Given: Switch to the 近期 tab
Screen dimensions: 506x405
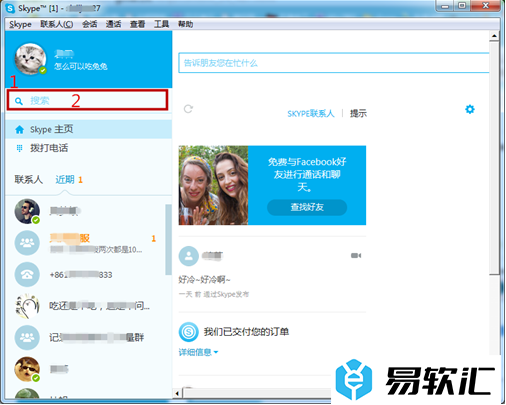Looking at the screenshot, I should point(65,180).
